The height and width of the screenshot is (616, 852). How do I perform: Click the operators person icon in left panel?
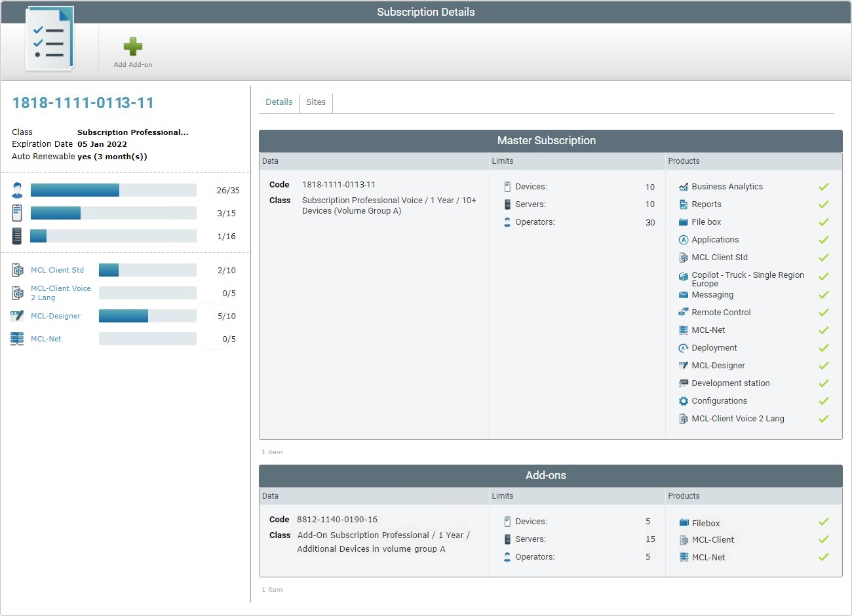(x=17, y=191)
